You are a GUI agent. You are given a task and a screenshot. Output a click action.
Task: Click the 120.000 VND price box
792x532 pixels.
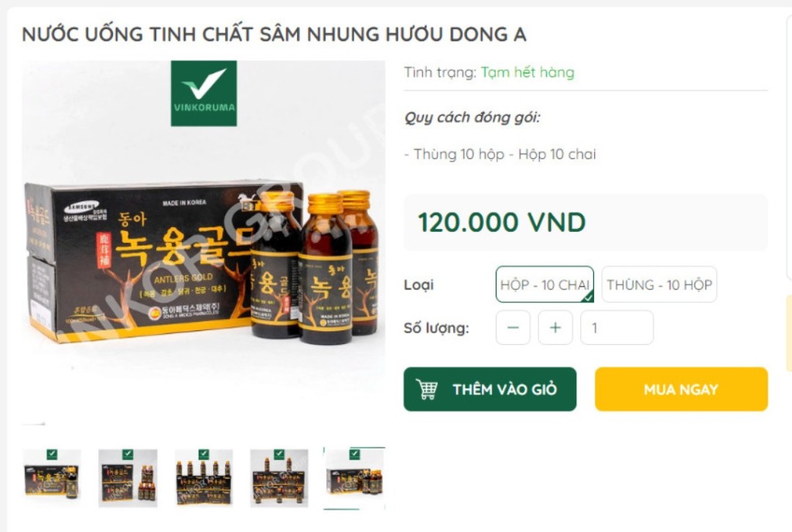[x=585, y=223]
